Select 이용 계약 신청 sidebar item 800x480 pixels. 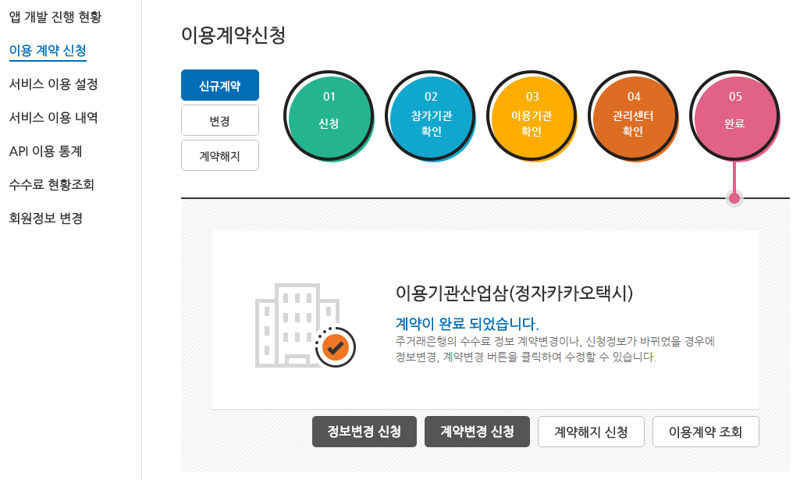click(x=47, y=50)
